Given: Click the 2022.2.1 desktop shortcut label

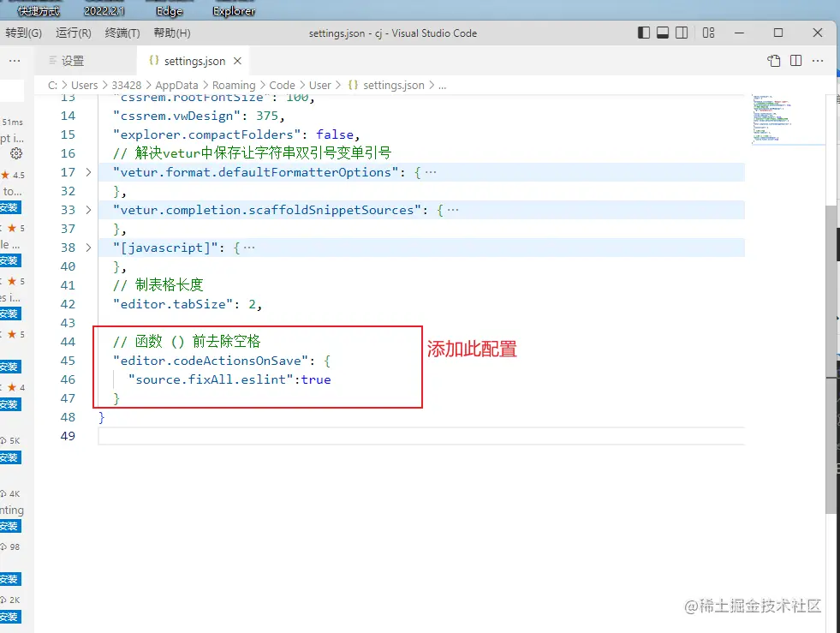Looking at the screenshot, I should pos(104,11).
